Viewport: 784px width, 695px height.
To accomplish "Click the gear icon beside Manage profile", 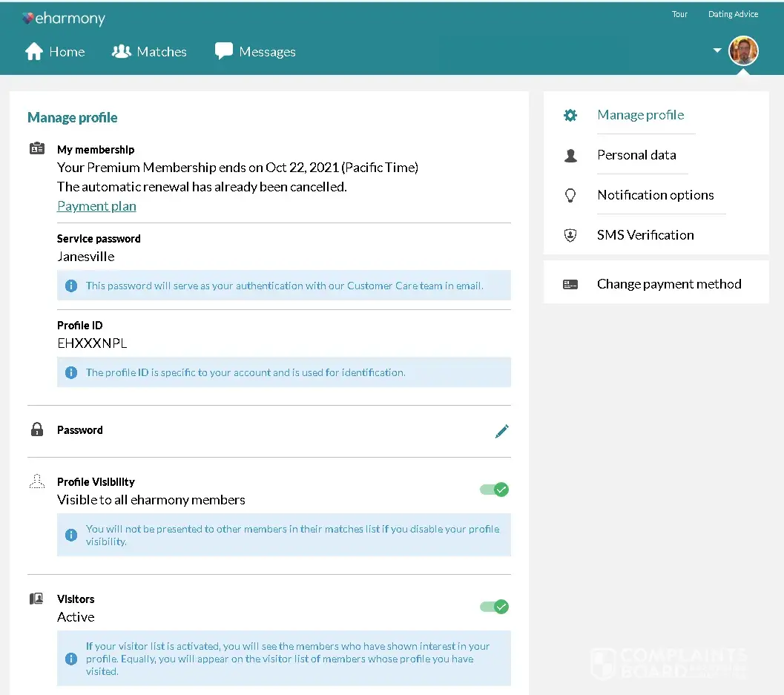I will click(570, 115).
